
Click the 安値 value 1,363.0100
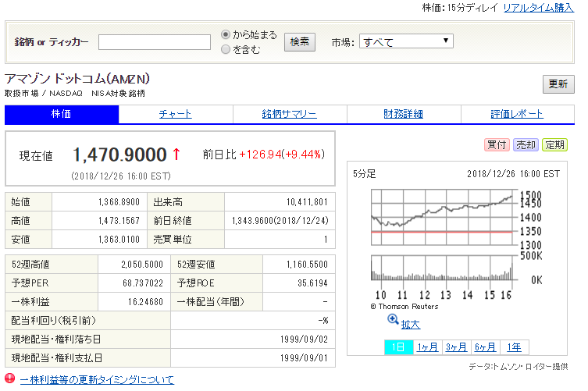click(x=119, y=240)
